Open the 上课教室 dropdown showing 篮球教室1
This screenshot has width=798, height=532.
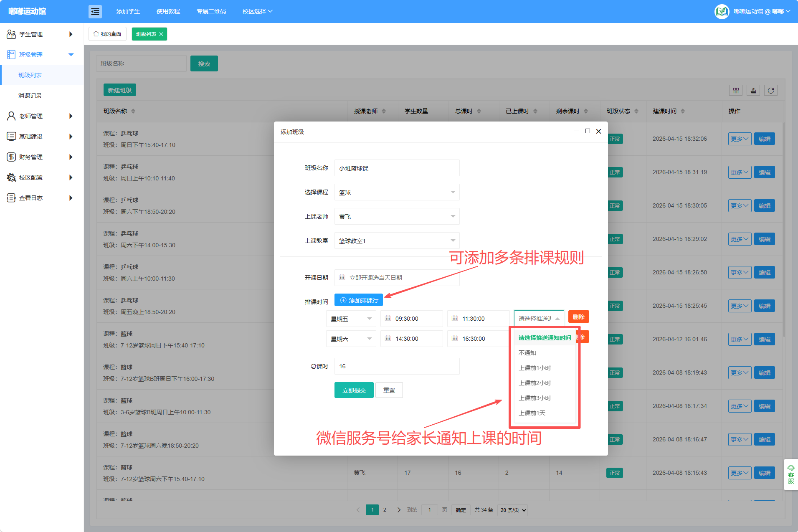tap(397, 241)
